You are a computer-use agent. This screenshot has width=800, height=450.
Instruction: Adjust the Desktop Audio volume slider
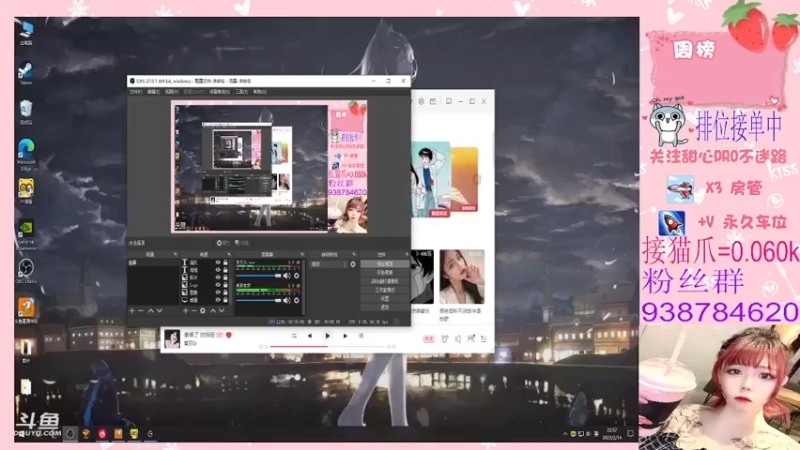click(x=259, y=301)
